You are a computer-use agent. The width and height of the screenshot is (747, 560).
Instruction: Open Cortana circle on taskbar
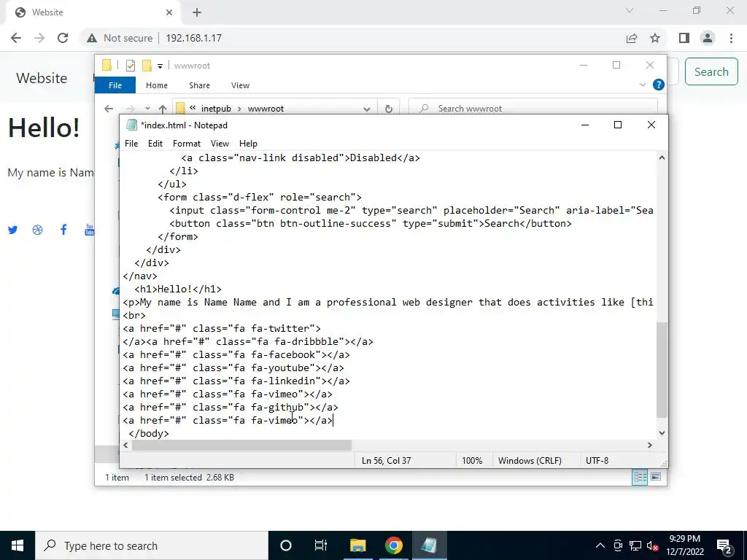tap(286, 545)
